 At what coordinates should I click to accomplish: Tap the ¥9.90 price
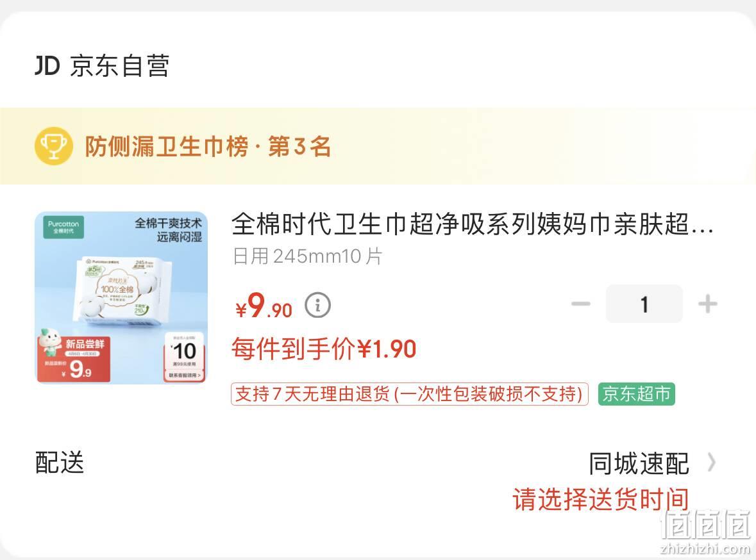pos(264,306)
